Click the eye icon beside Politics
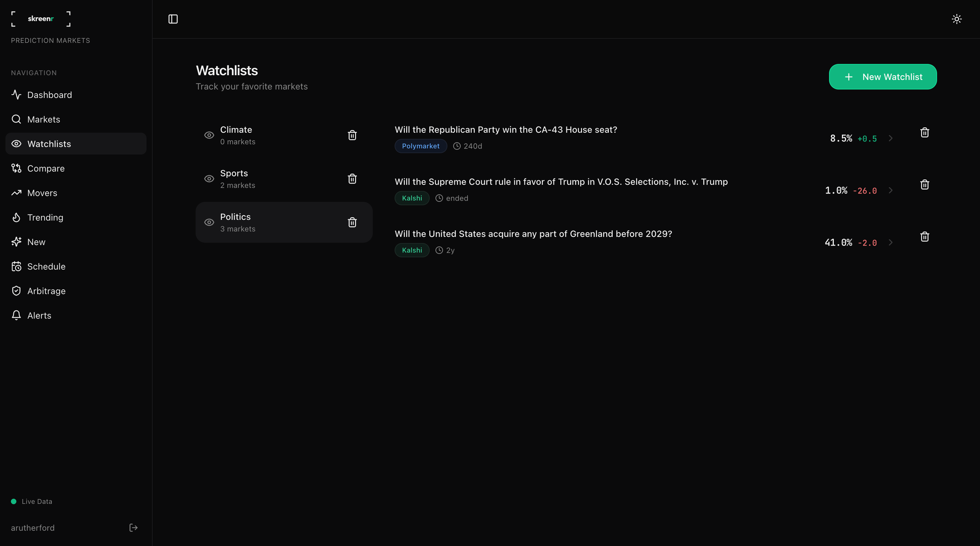The height and width of the screenshot is (546, 980). (209, 222)
